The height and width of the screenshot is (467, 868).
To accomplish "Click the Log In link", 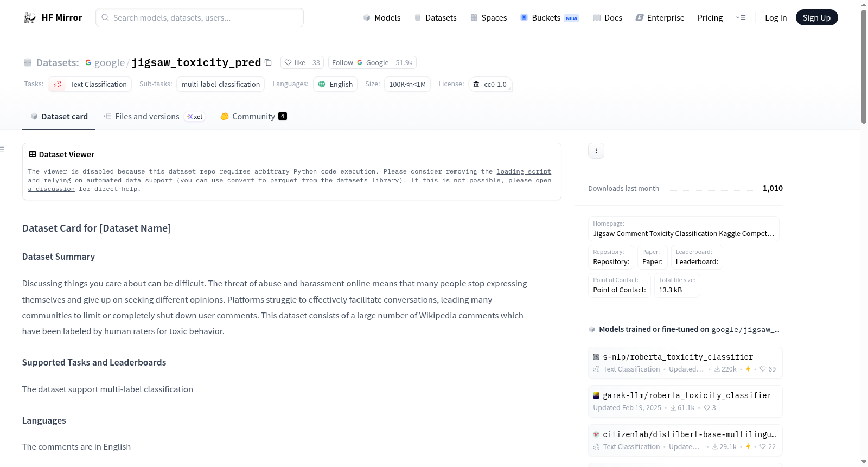I will pos(776,17).
